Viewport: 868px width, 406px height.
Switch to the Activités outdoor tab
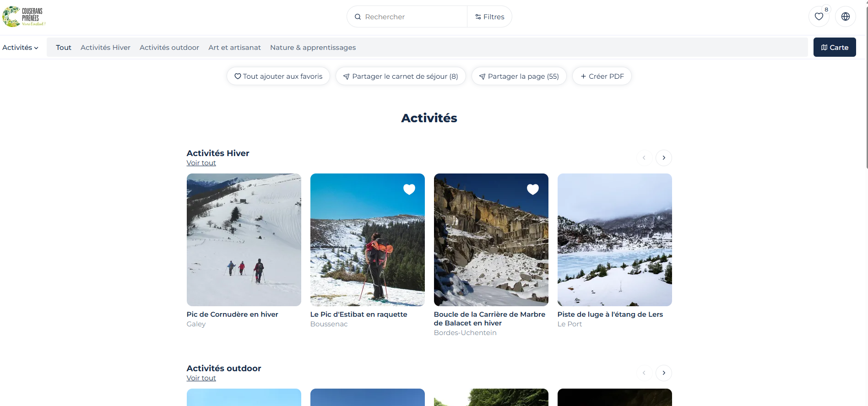(x=169, y=48)
